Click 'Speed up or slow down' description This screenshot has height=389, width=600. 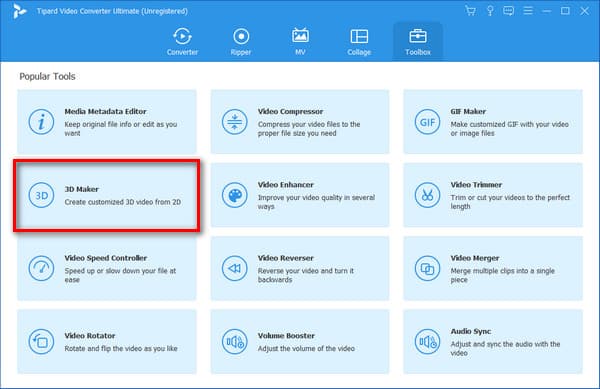[x=120, y=275]
